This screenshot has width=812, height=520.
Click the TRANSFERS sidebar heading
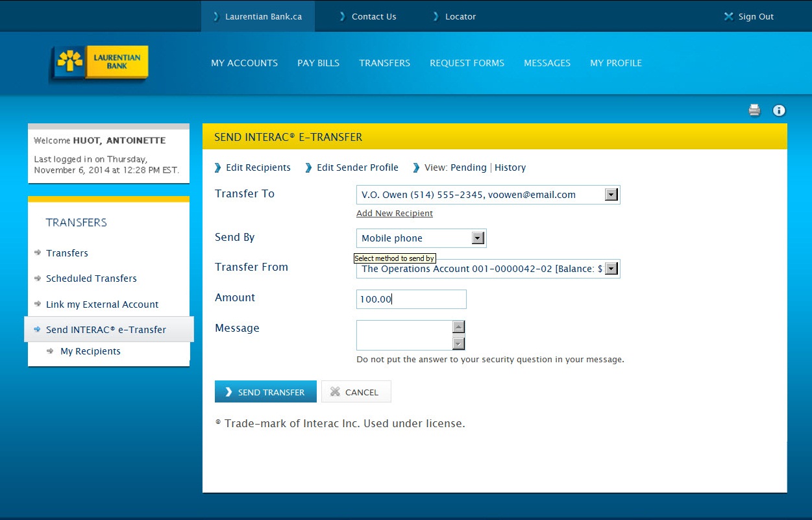(x=77, y=223)
